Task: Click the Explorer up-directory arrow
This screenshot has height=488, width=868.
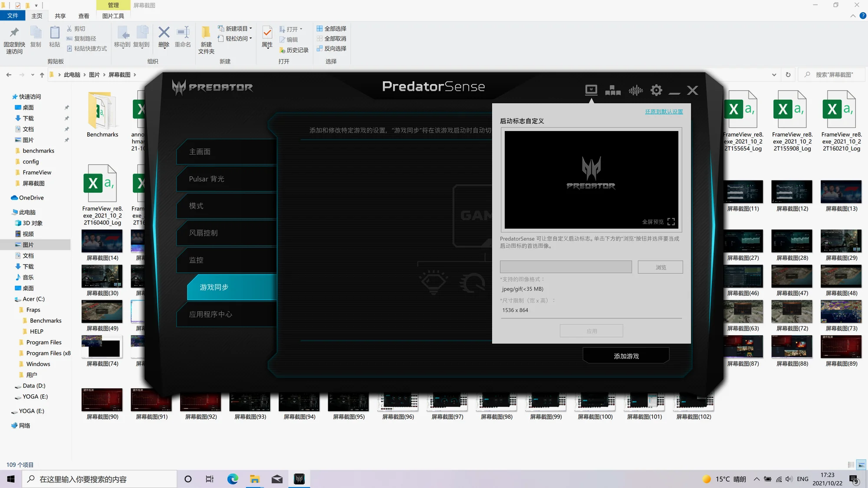Action: click(x=42, y=75)
